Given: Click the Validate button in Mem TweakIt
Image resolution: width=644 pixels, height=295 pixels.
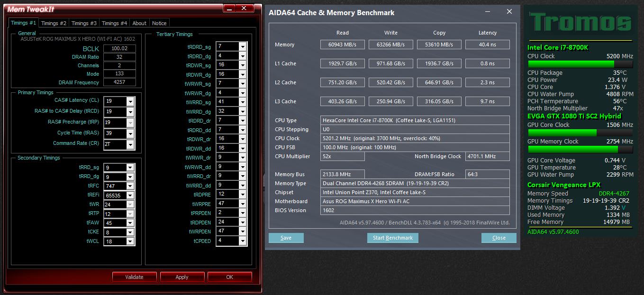Looking at the screenshot, I should point(134,277).
